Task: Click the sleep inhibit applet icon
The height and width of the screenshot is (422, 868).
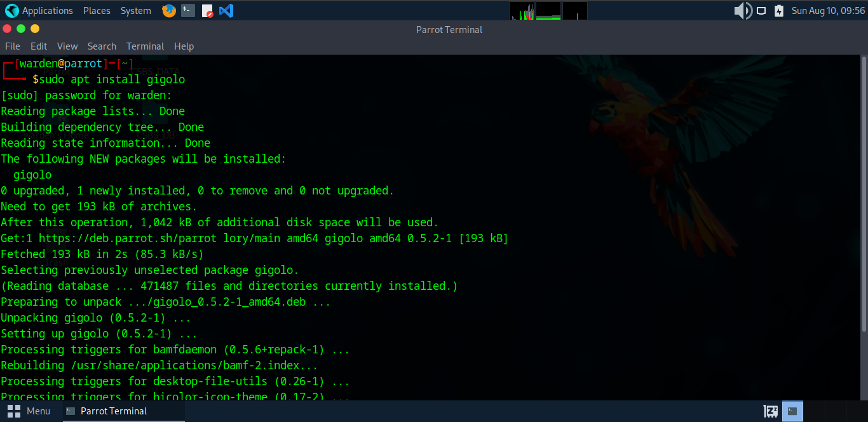Action: click(771, 411)
